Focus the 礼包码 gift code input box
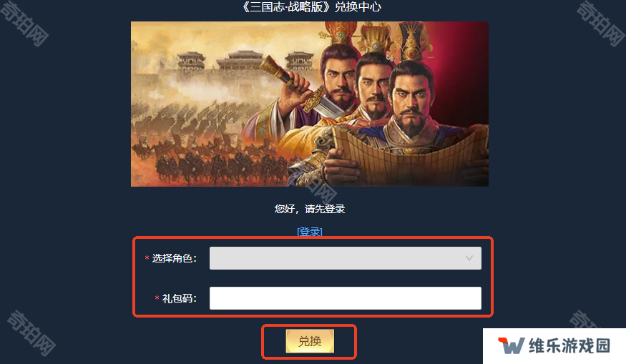This screenshot has height=364, width=626. pos(346,298)
